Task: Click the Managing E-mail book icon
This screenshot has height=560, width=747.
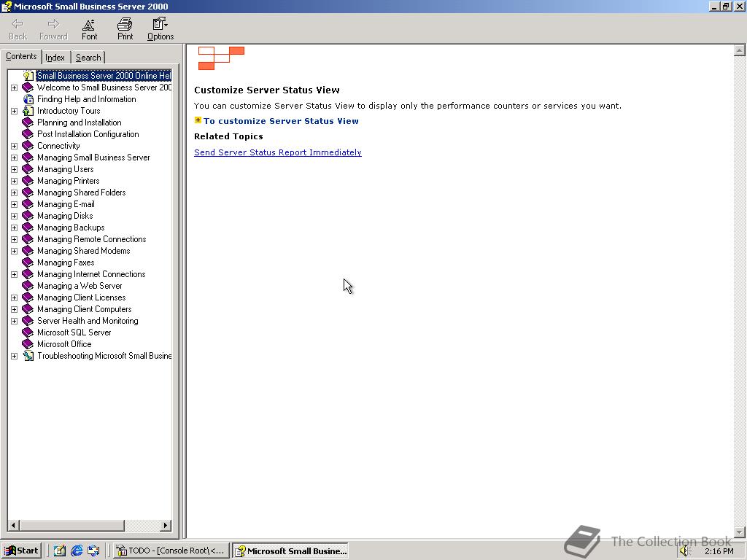Action: pos(28,204)
